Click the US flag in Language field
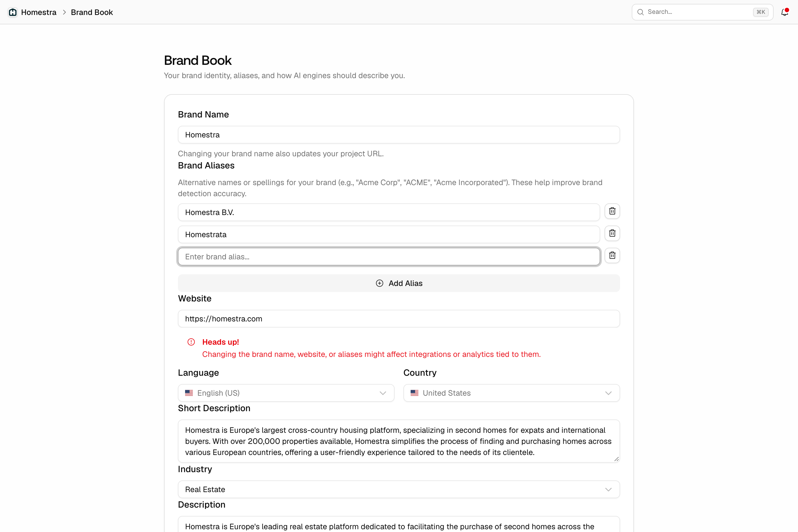Screen dimensions: 798x532 (189, 393)
